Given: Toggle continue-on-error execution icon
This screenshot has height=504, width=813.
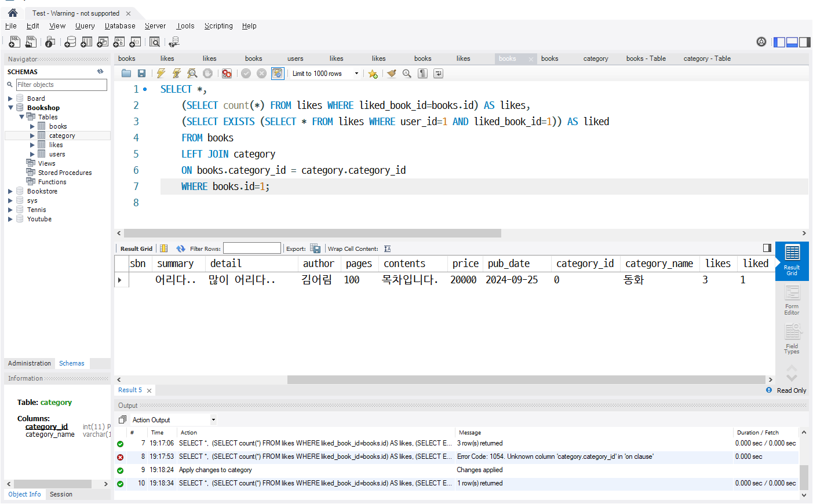Looking at the screenshot, I should pos(227,74).
